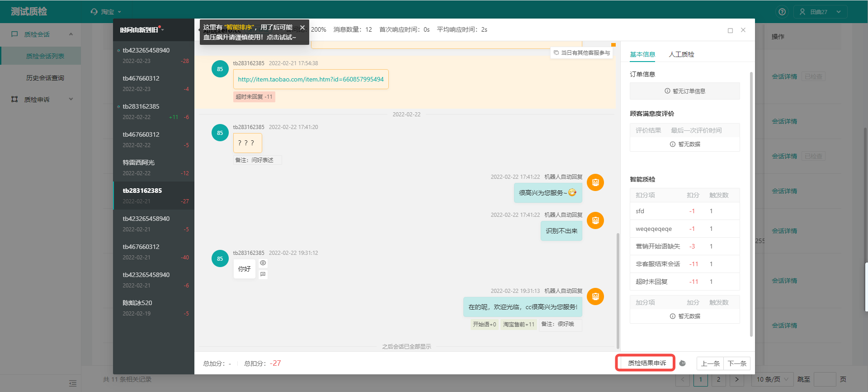Select the 陈灿冰520 conversation
The width and height of the screenshot is (868, 392).
(154, 308)
